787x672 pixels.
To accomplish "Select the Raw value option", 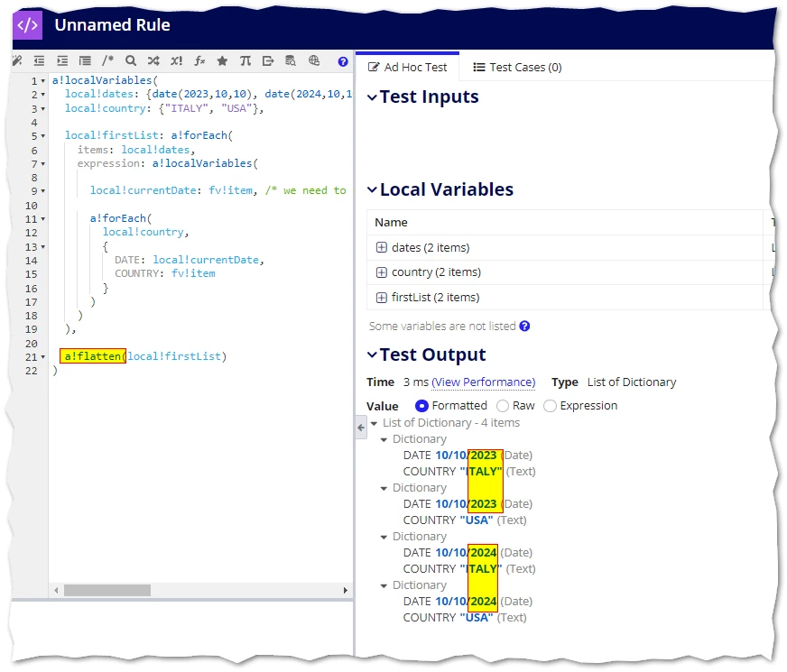I will (x=503, y=406).
